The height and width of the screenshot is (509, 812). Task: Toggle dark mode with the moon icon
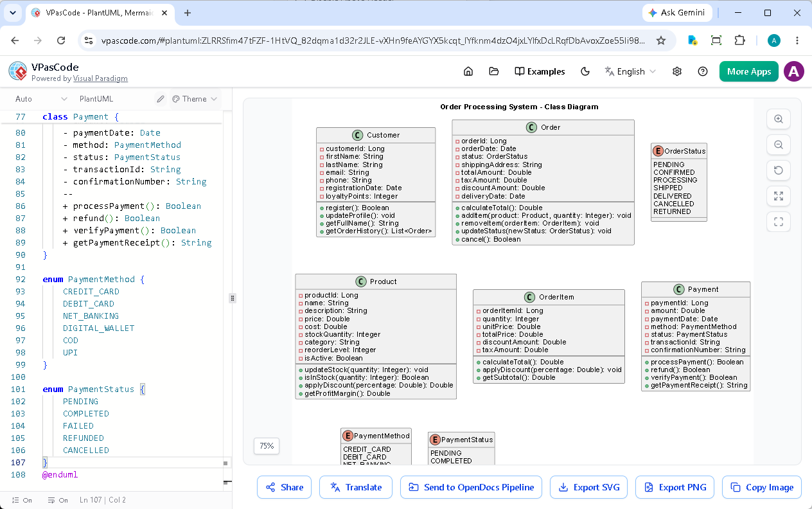point(585,71)
